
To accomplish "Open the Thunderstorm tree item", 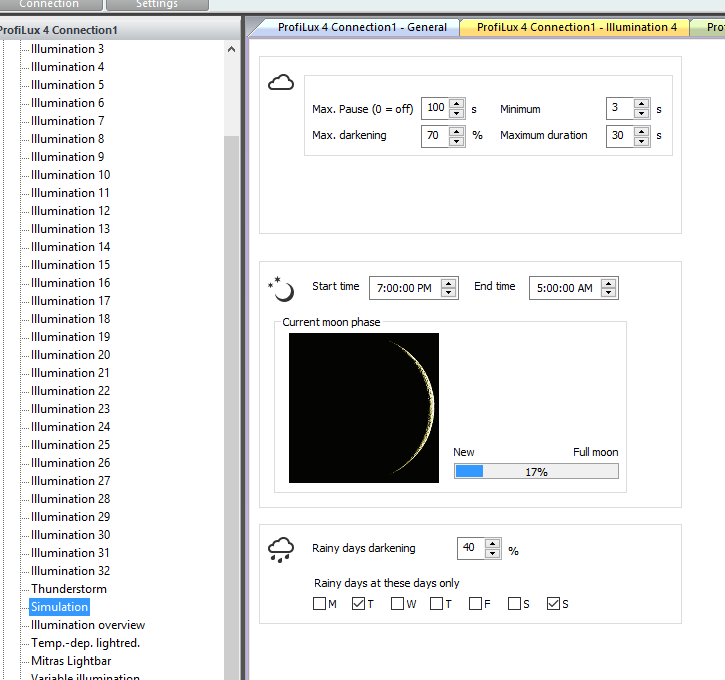I will tap(69, 589).
